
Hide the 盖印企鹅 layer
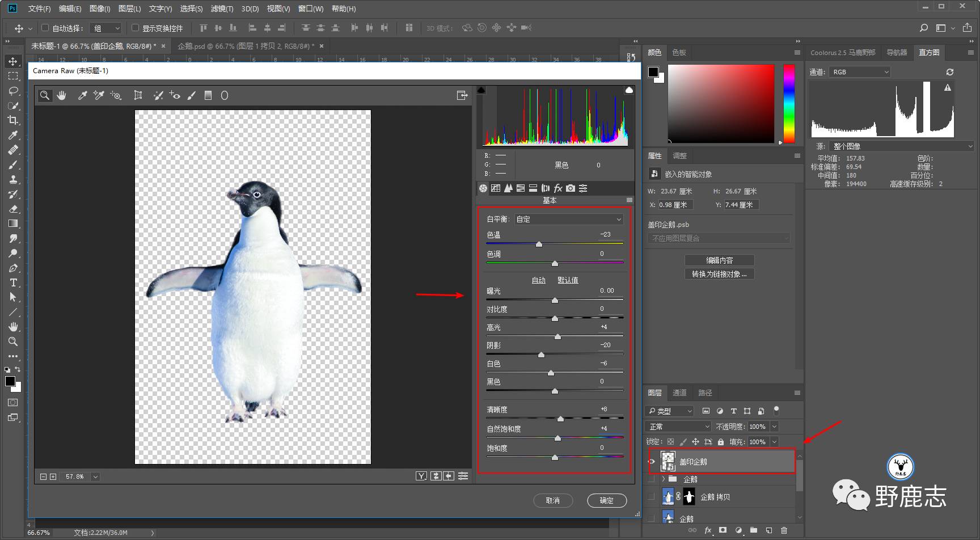652,462
